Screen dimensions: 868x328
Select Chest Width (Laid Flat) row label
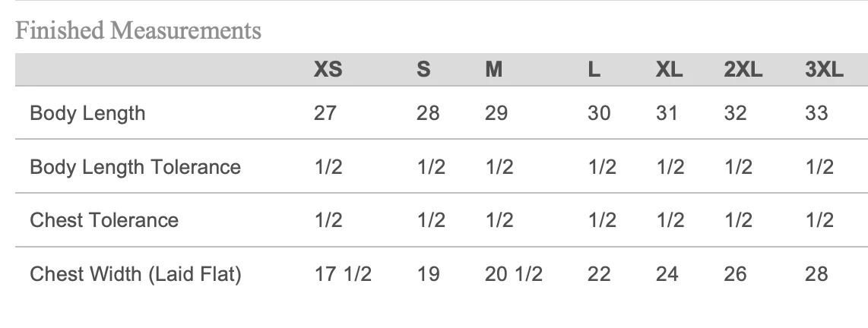coord(135,273)
